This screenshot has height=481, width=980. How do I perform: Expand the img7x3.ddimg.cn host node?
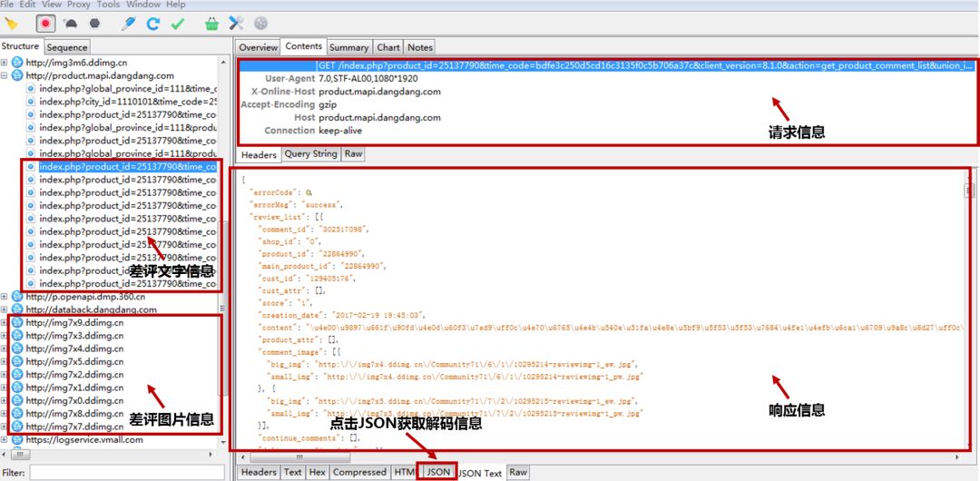5,336
